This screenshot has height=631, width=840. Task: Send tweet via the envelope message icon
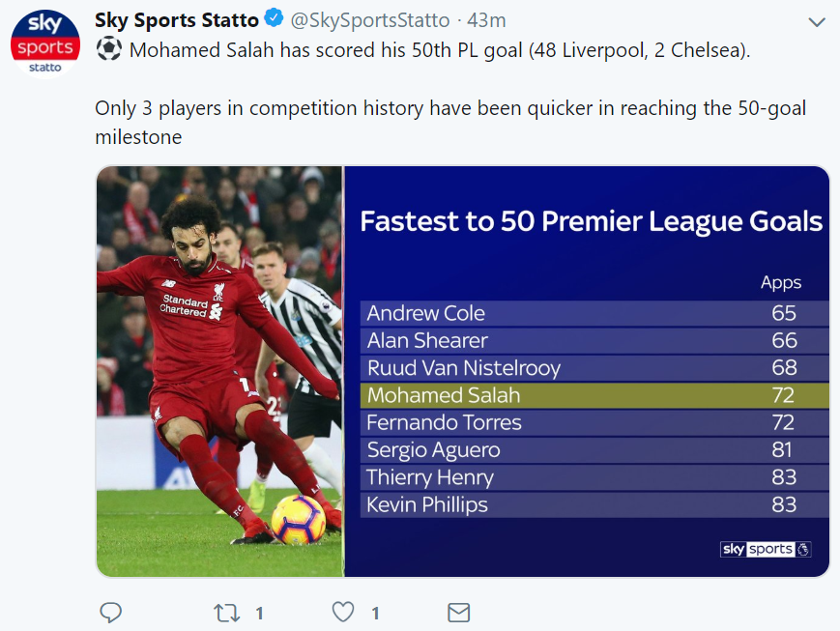click(x=458, y=613)
